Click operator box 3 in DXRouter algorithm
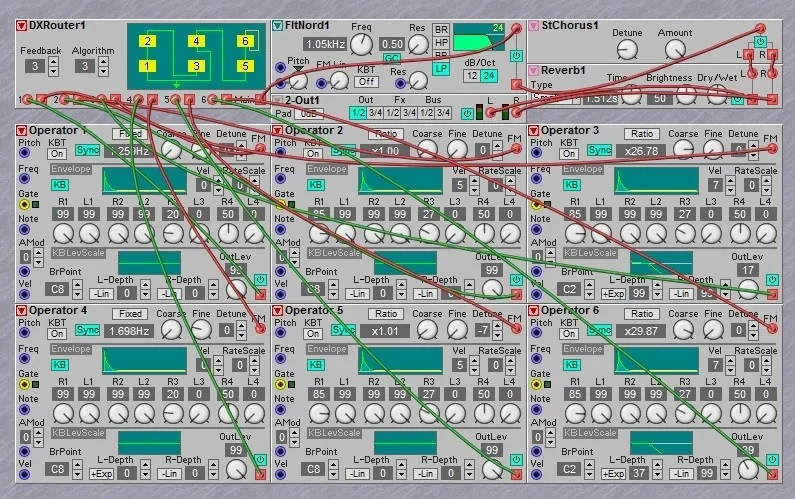 point(196,66)
